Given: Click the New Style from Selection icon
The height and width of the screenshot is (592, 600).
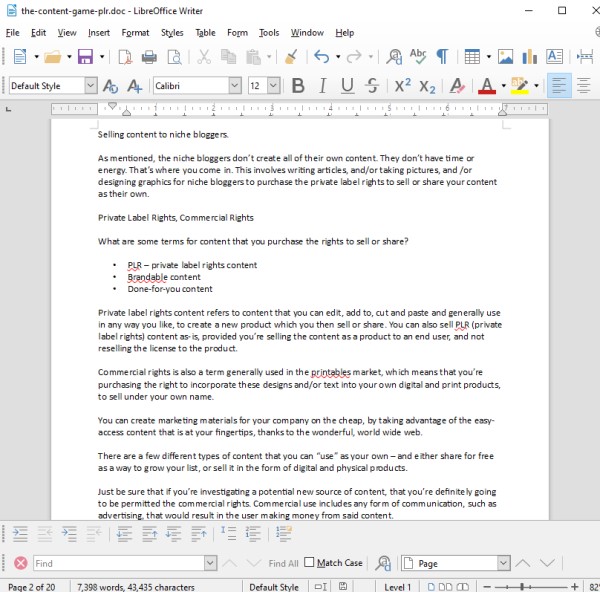Looking at the screenshot, I should point(135,86).
